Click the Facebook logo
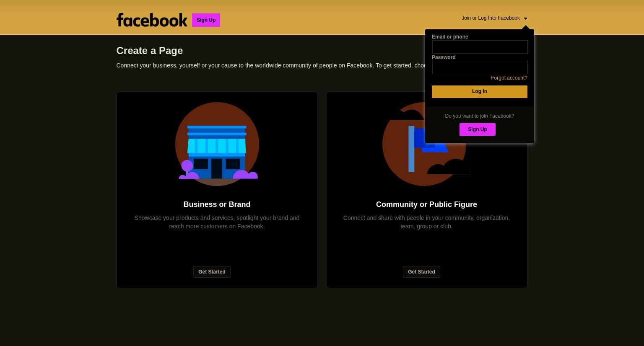644x346 pixels. click(152, 20)
